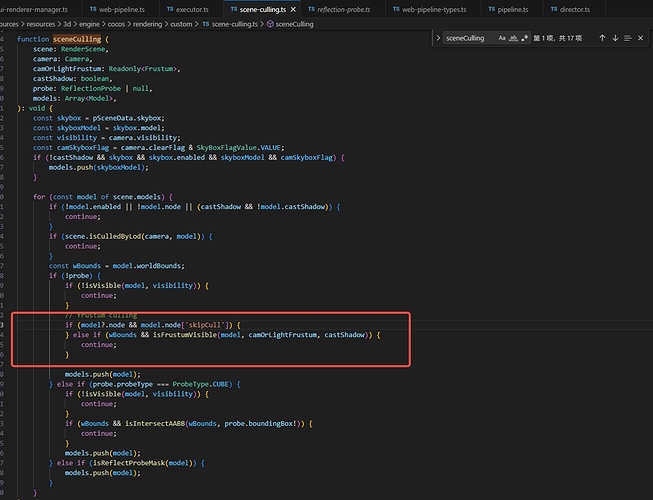Screen dimensions: 653x500
Task: Switch to the pipeline.ts tab
Action: click(512, 9)
